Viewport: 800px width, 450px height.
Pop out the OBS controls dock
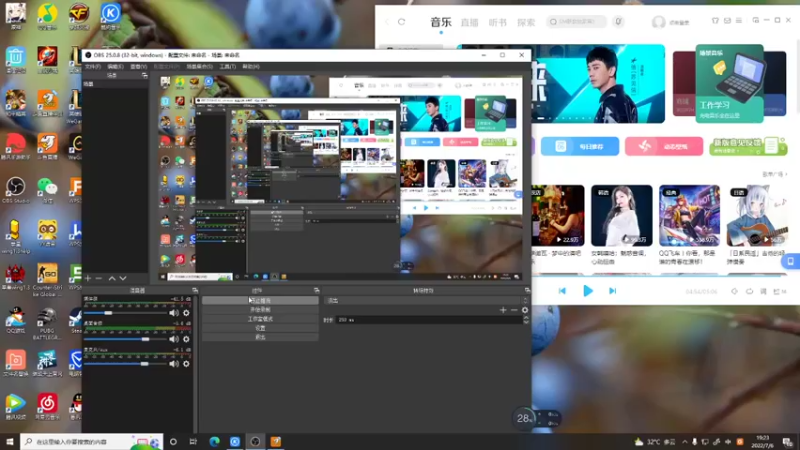[316, 290]
